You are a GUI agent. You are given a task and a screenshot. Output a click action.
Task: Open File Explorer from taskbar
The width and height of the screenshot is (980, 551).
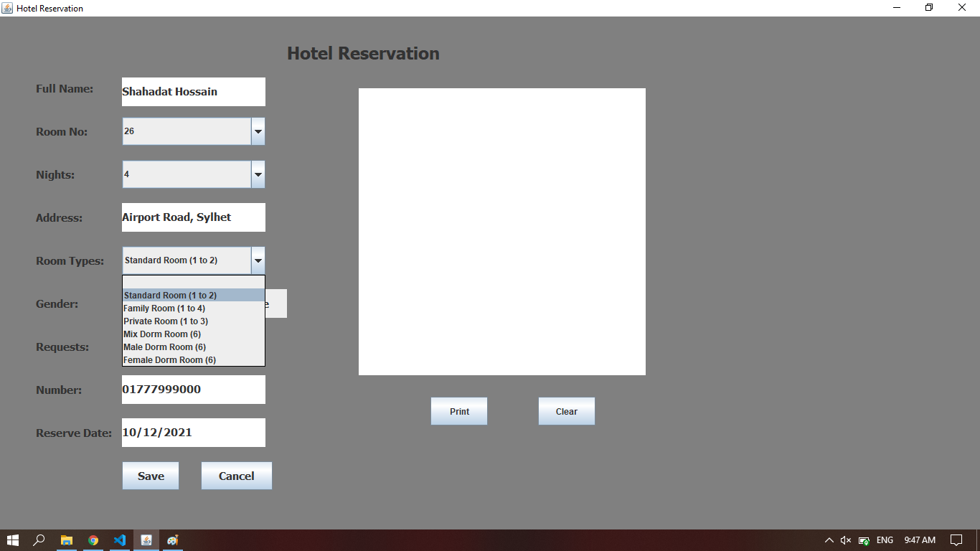click(x=67, y=540)
